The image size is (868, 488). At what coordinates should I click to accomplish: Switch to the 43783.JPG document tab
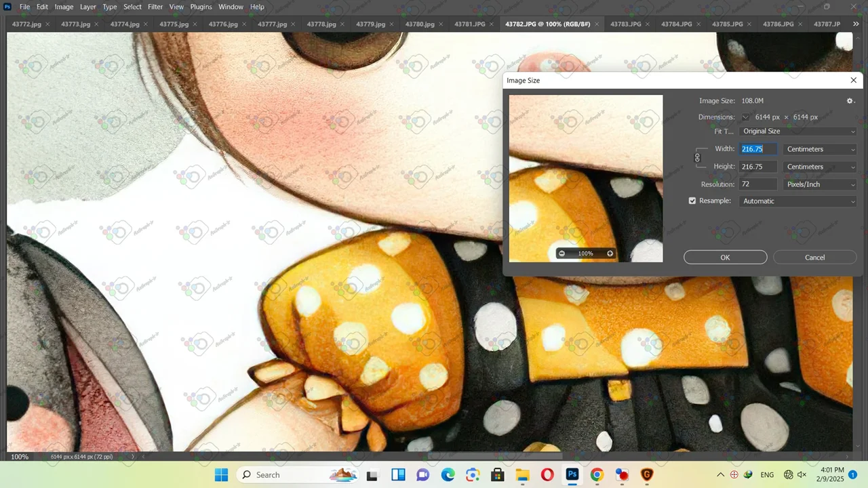click(x=625, y=24)
